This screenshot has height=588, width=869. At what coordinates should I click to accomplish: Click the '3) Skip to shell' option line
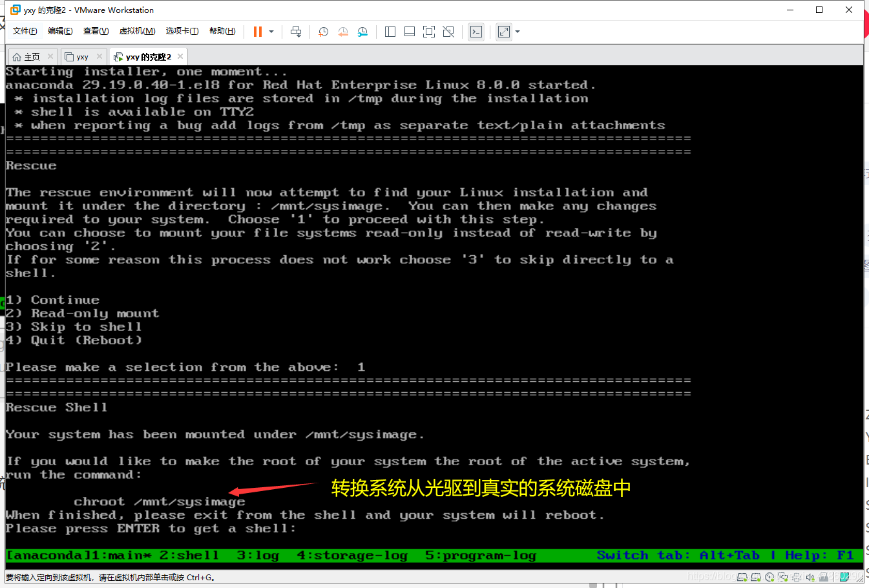click(73, 327)
